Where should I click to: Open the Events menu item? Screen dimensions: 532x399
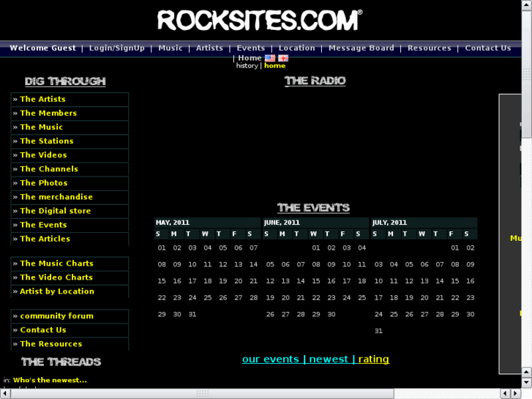(251, 48)
